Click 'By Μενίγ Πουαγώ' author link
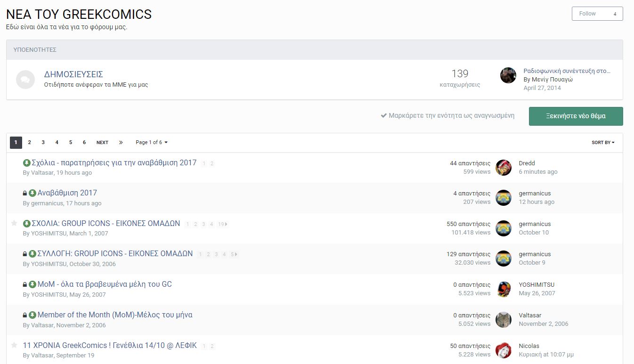This screenshot has height=364, width=634. 548,80
